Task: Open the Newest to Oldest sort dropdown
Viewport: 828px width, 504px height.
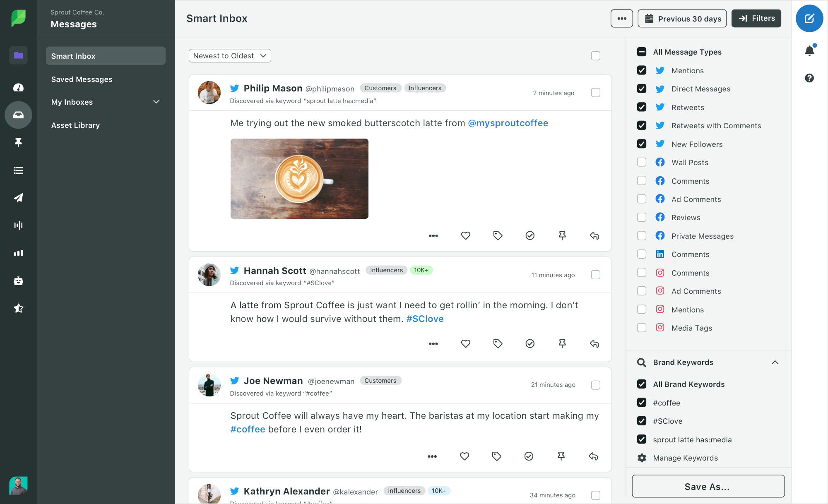Action: 229,55
